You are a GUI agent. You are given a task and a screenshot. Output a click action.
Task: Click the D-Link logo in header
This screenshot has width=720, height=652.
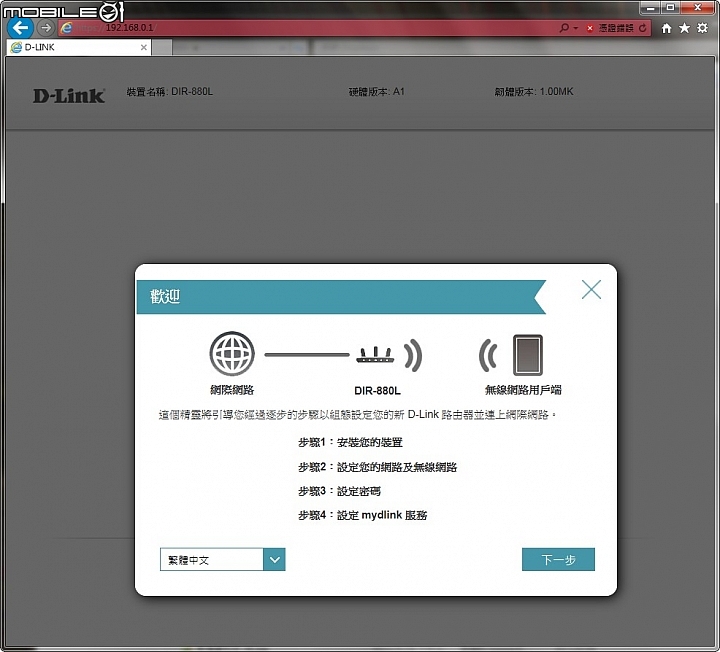click(69, 96)
